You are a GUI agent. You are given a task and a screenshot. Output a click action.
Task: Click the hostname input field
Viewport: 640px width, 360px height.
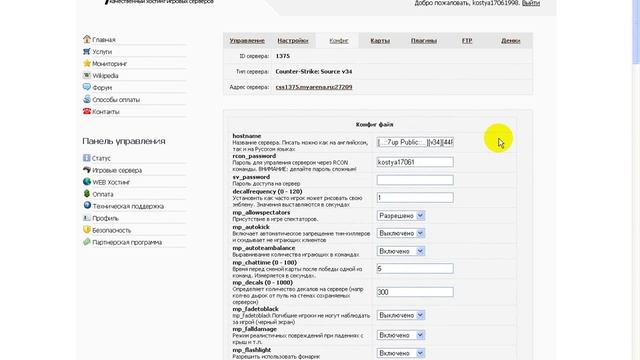(x=415, y=142)
